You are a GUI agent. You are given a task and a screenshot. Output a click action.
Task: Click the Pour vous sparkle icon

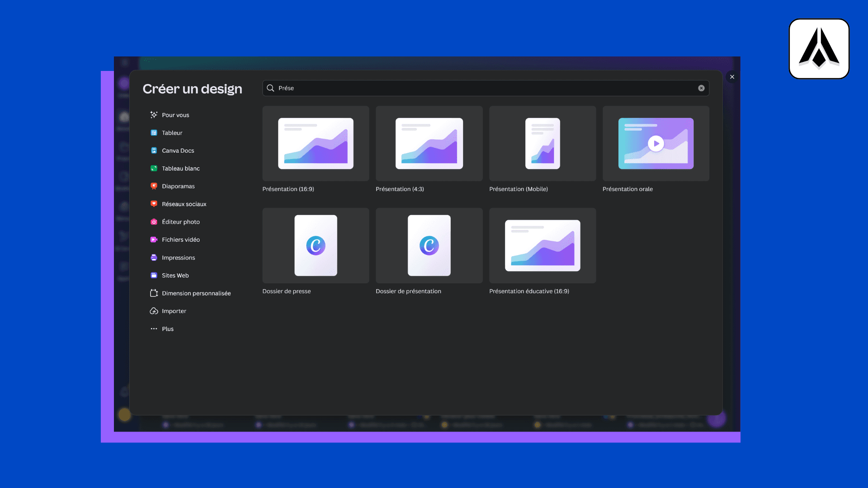click(x=154, y=115)
